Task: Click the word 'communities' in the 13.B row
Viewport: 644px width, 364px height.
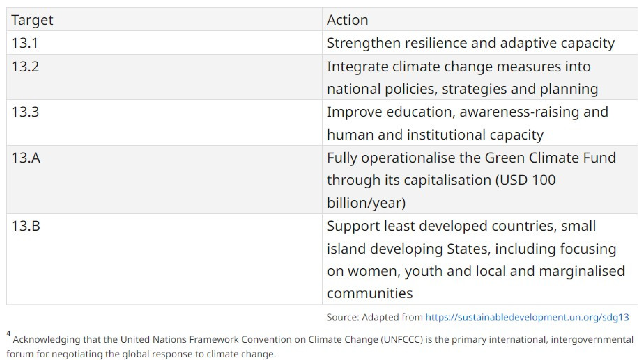Action: click(x=369, y=293)
